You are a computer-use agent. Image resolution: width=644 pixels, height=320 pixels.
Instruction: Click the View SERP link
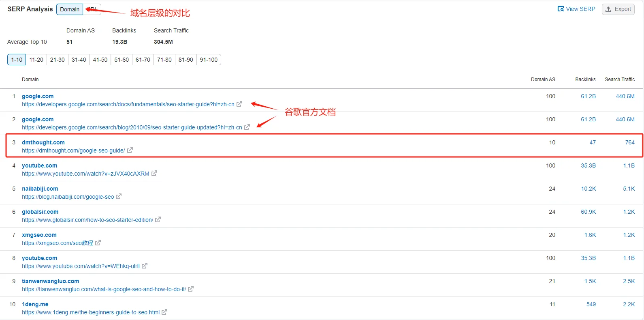point(576,9)
